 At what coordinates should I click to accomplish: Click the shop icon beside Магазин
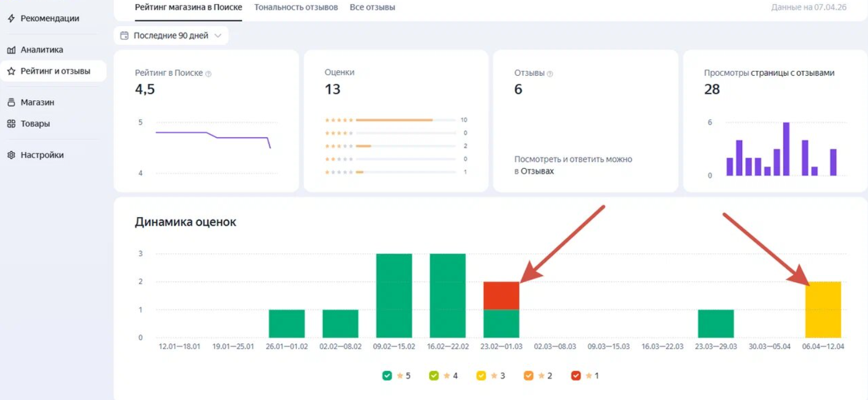[11, 103]
